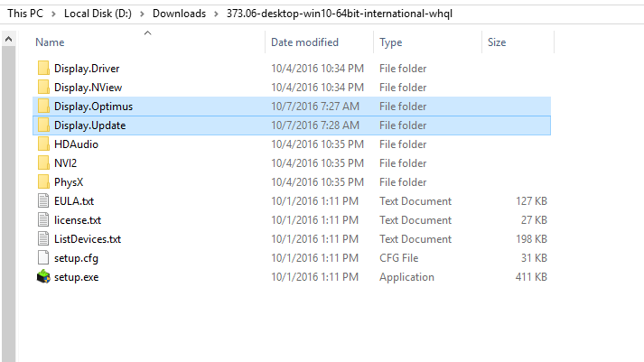Screen dimensions: 644x362
Task: Select the Display.Driver file name
Action: click(x=87, y=69)
